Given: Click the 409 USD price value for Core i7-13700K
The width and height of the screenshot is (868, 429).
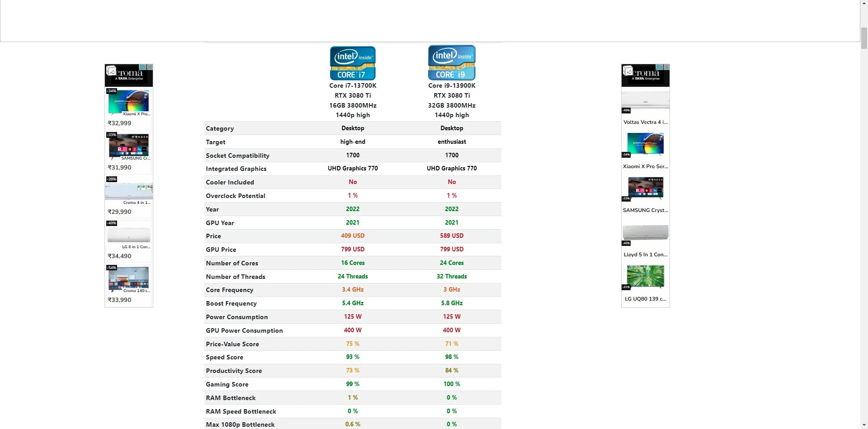Looking at the screenshot, I should pyautogui.click(x=353, y=236).
